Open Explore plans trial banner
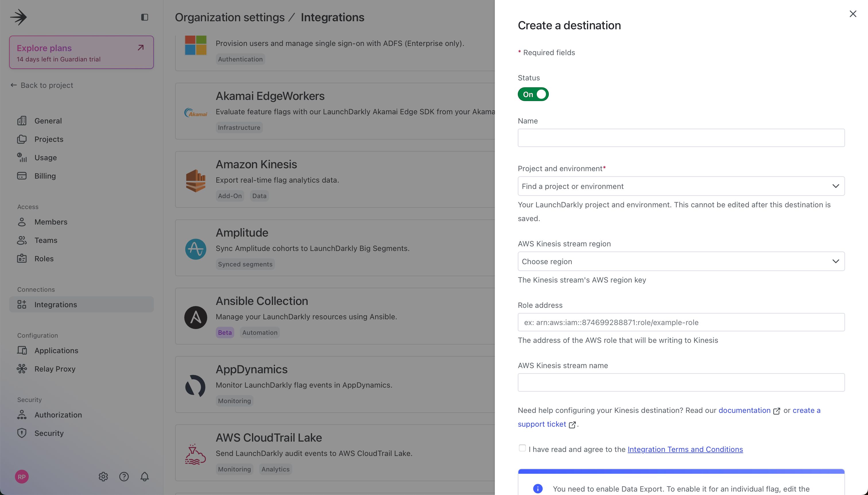This screenshot has width=868, height=495. tap(81, 52)
